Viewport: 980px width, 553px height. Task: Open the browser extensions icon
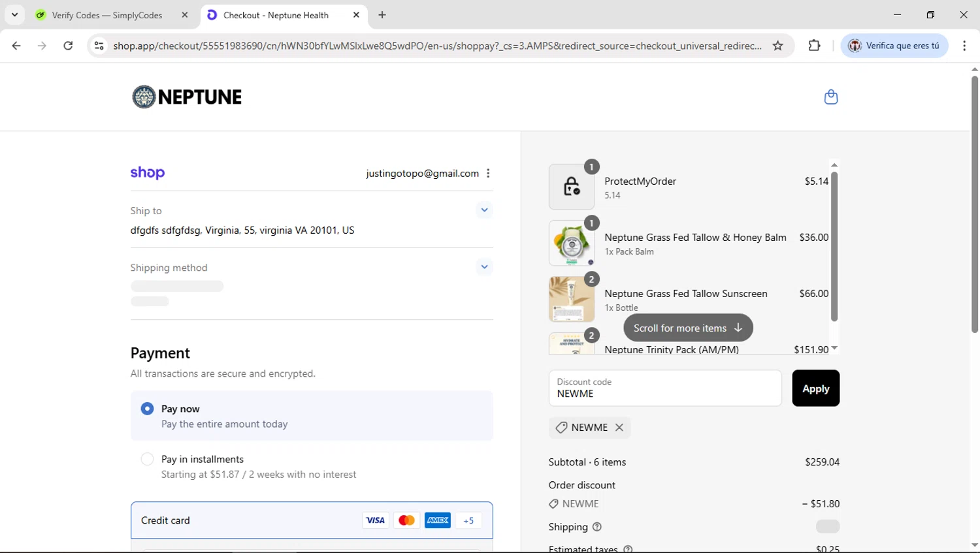[814, 46]
